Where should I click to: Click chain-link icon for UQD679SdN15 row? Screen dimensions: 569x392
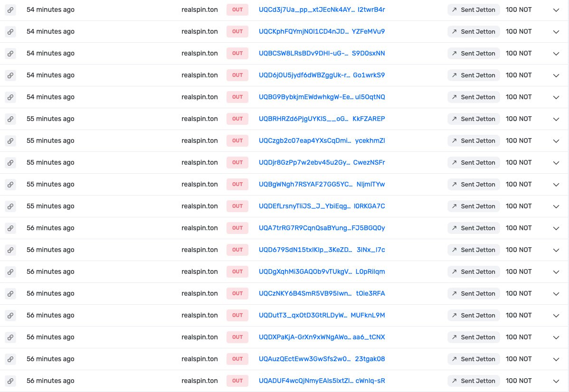[x=10, y=250]
